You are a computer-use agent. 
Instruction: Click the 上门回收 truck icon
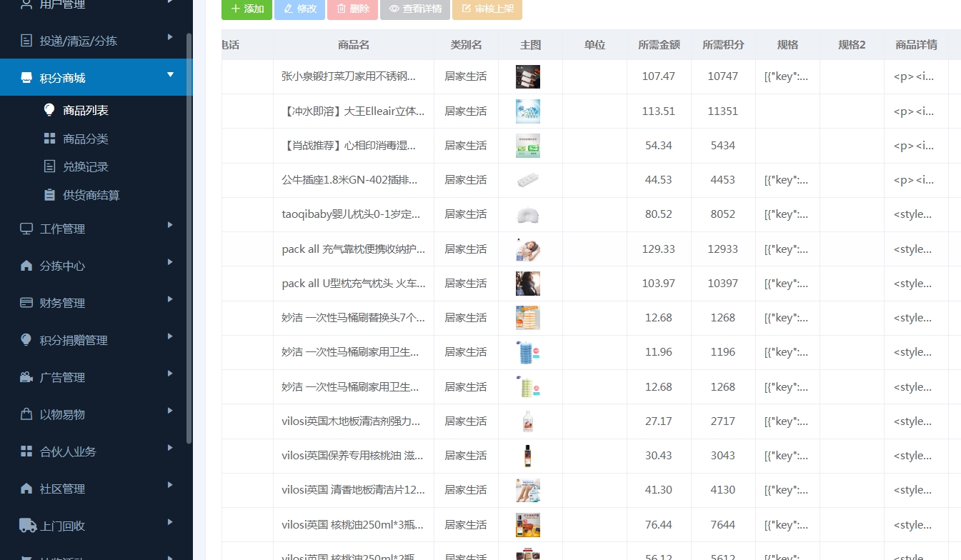click(x=27, y=526)
